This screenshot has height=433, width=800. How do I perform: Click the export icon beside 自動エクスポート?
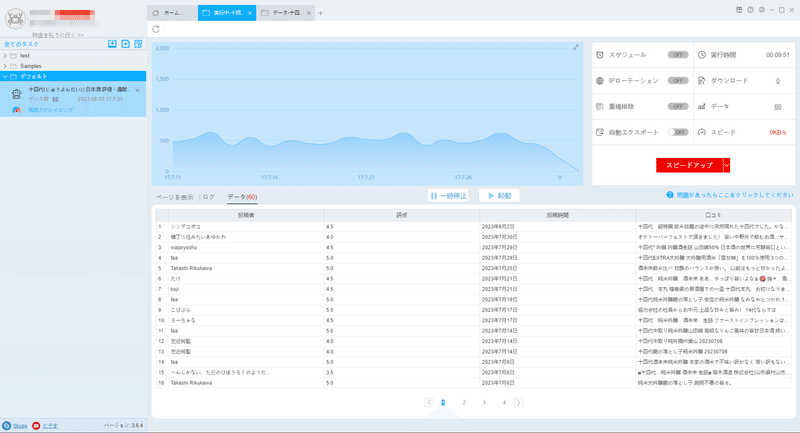(x=600, y=132)
